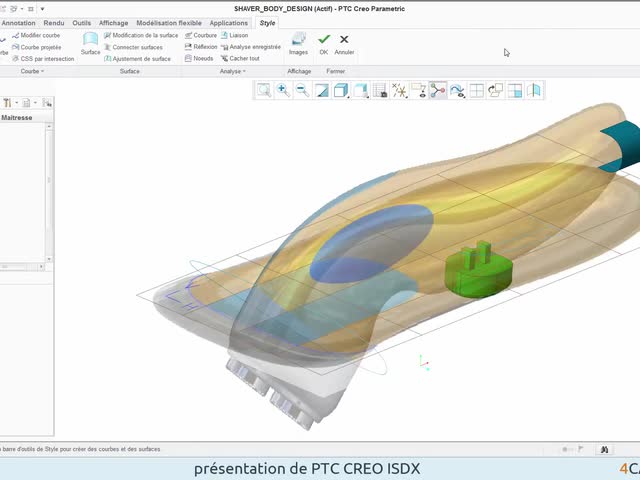This screenshot has height=480, width=640.
Task: Open the display style cube icon
Action: click(341, 90)
